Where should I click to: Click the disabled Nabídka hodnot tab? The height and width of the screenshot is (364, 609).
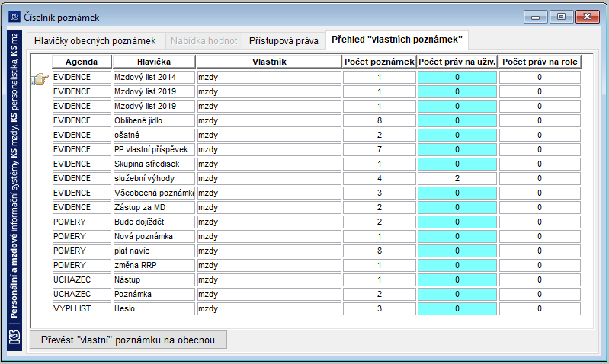(204, 41)
